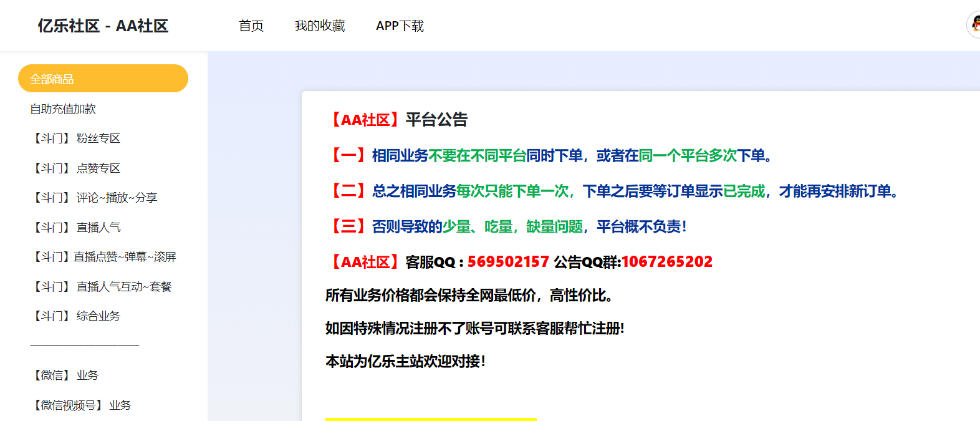
Task: Select the 【微信】业务 category
Action: [x=64, y=375]
